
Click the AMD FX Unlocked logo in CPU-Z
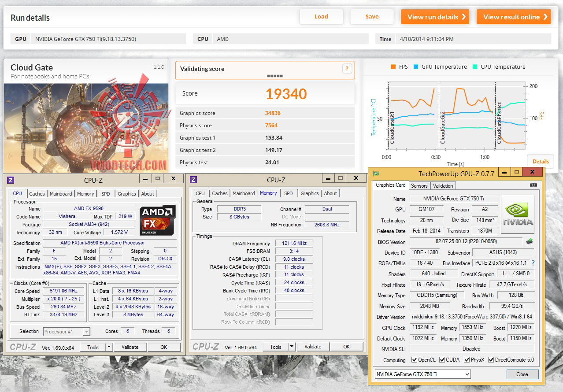158,220
